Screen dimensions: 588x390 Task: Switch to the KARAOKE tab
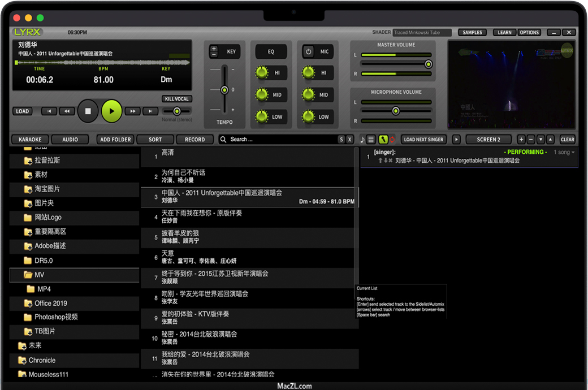(30, 140)
